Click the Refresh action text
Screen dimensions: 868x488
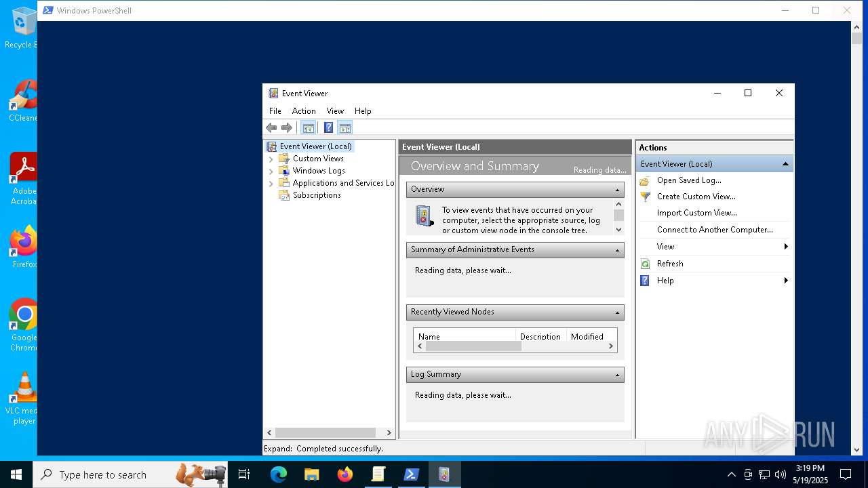click(670, 264)
